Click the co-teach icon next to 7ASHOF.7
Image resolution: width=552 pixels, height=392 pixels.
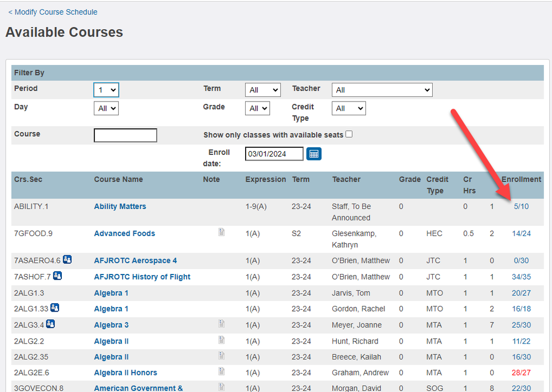pos(57,276)
